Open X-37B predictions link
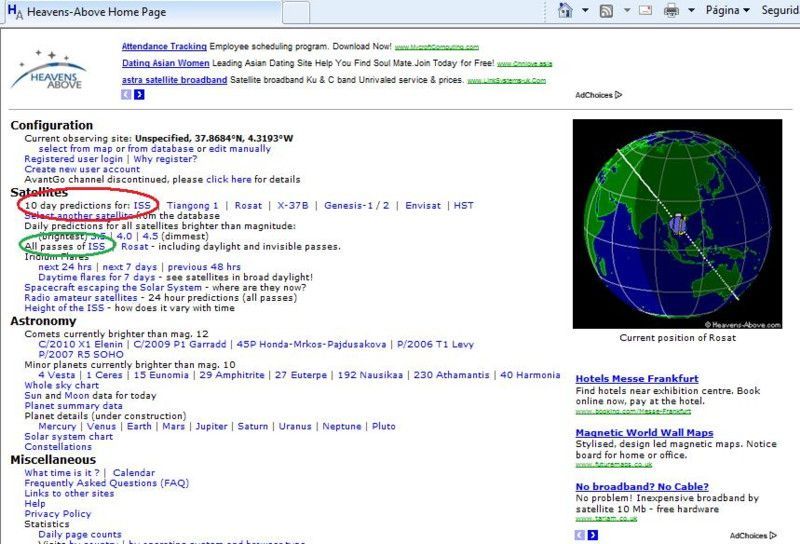Viewport: 800px width, 544px height. tap(293, 206)
